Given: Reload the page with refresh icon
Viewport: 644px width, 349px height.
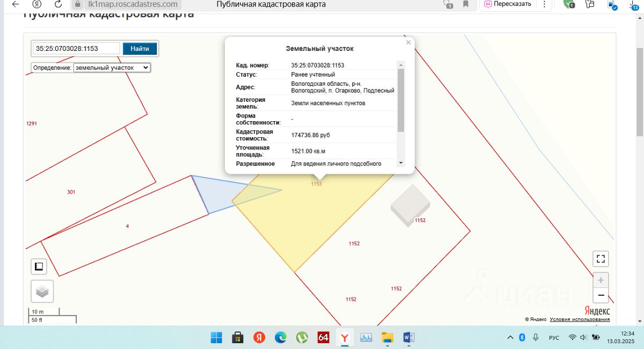Looking at the screenshot, I should coord(58,4).
